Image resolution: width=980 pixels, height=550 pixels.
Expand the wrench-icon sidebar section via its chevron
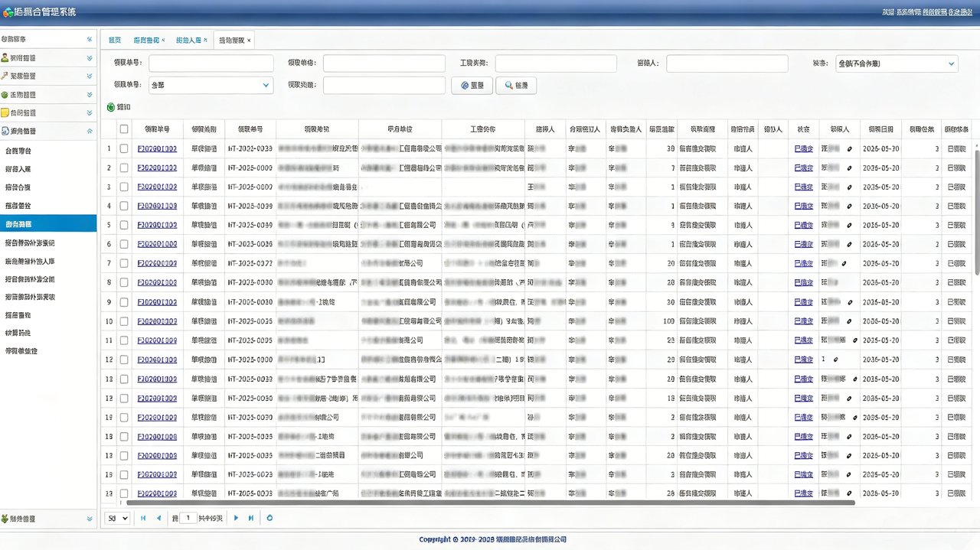point(90,76)
